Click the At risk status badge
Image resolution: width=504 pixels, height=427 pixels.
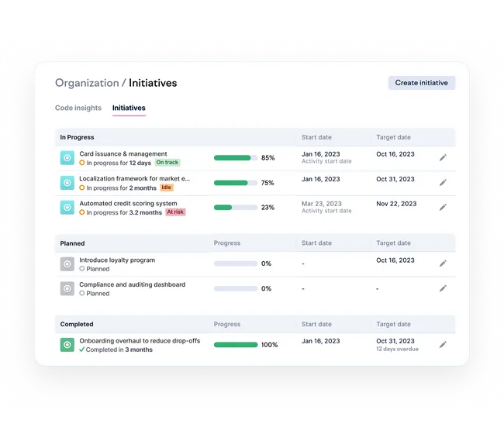pyautogui.click(x=175, y=212)
